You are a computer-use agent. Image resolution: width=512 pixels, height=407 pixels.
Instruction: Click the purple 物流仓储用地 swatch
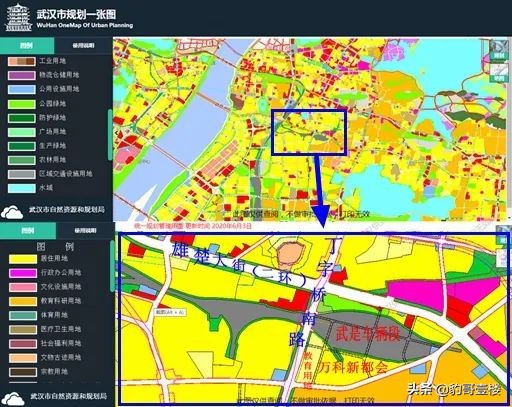pos(22,75)
